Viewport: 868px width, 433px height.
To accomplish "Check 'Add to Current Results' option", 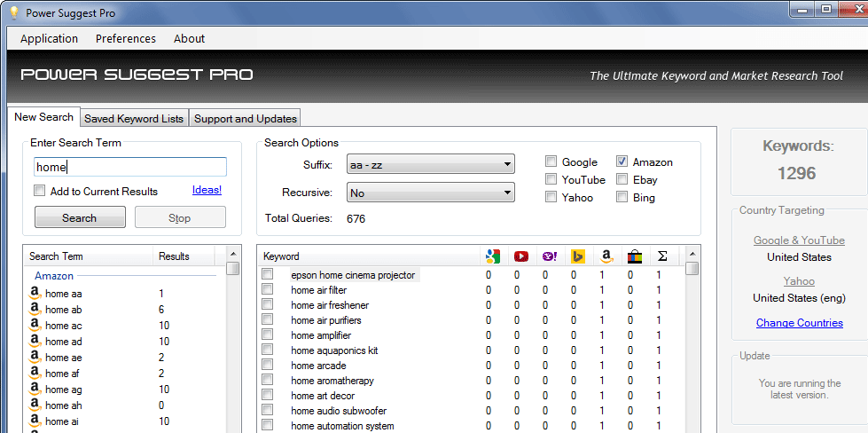I will 39,191.
